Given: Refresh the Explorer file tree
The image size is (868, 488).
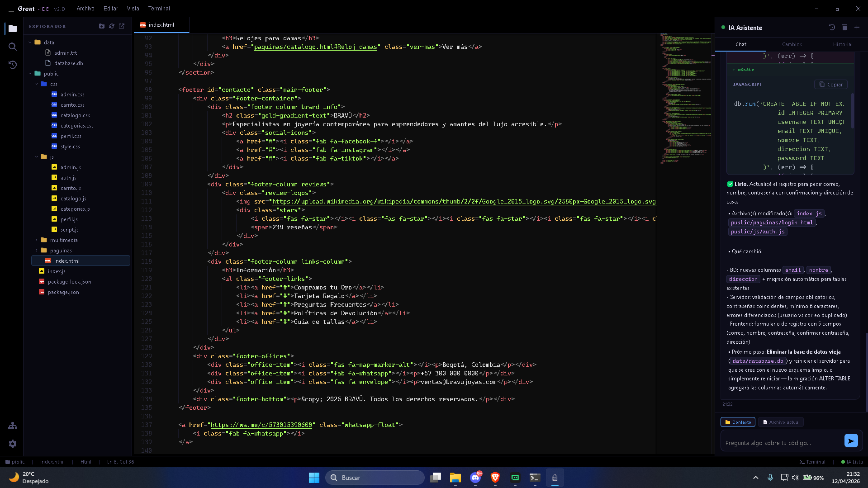Looking at the screenshot, I should (x=112, y=26).
